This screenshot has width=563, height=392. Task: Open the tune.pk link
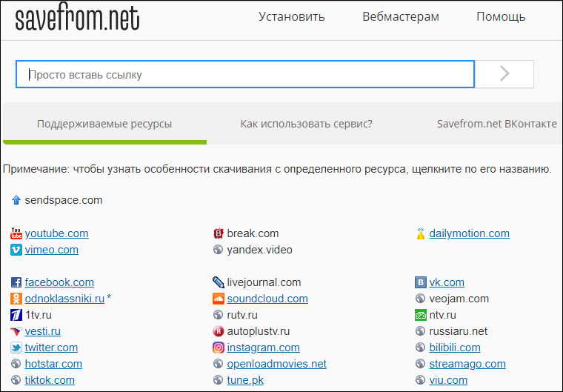point(245,380)
